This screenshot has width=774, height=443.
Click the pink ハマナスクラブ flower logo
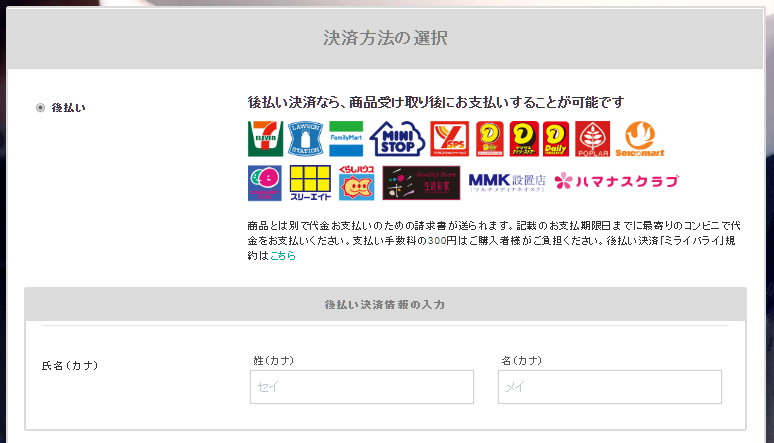(617, 181)
